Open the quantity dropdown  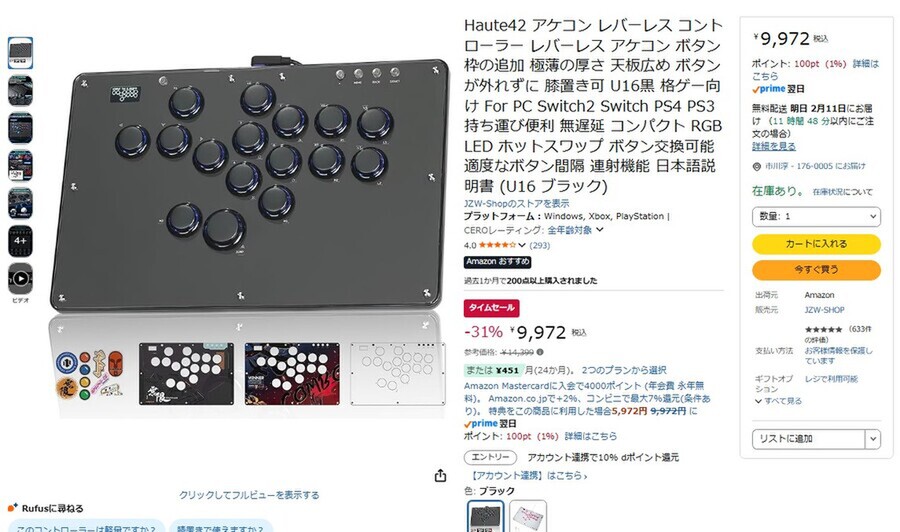coord(816,216)
